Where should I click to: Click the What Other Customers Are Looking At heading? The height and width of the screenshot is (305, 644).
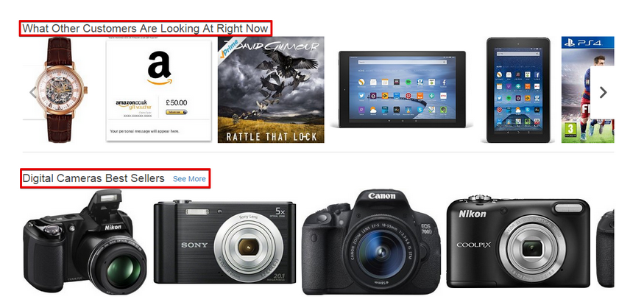[x=146, y=28]
